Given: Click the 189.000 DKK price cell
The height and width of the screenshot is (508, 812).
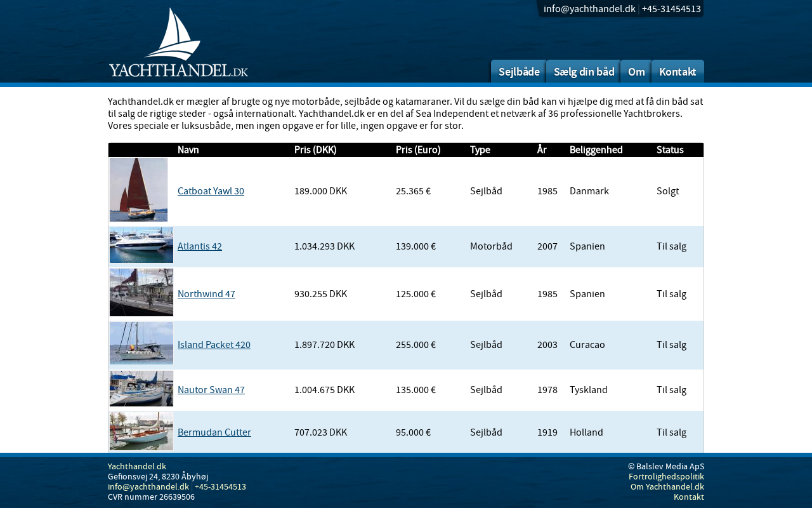Looking at the screenshot, I should click(x=321, y=191).
